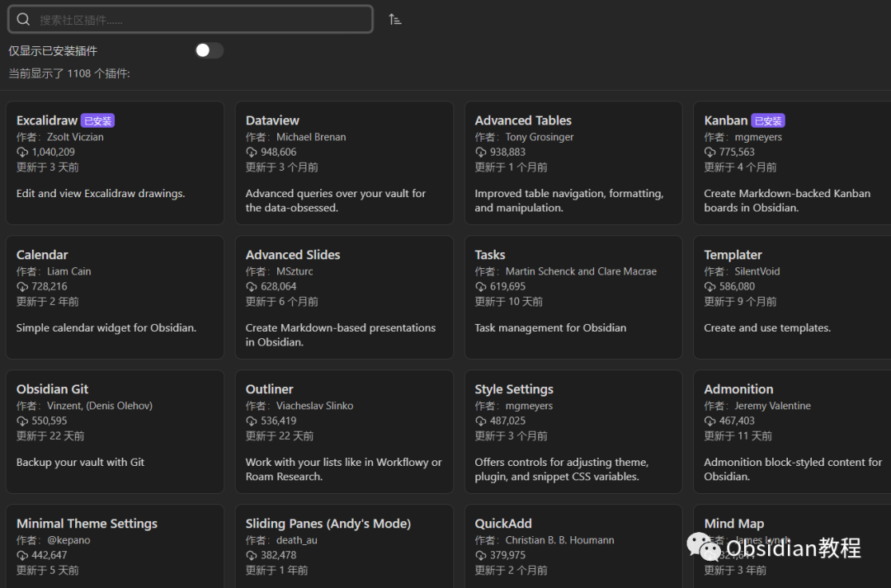The height and width of the screenshot is (588, 891).
Task: Click author name death_au
Action: tap(297, 540)
